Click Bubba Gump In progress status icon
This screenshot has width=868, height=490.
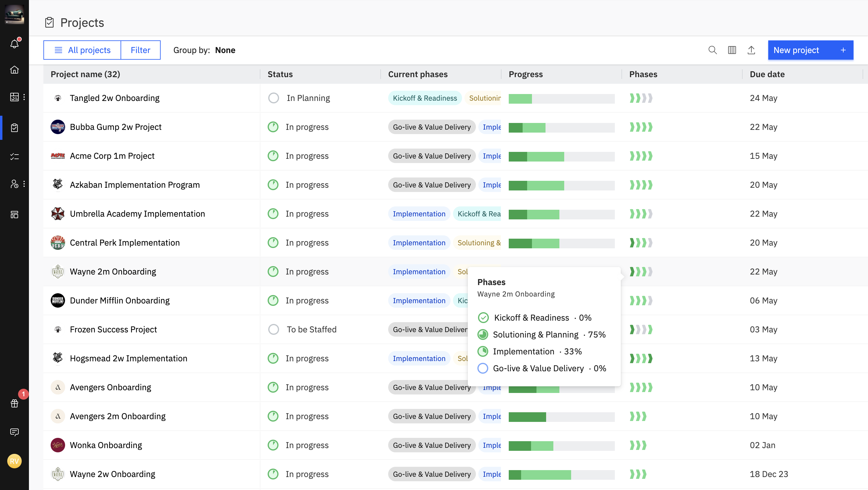tap(272, 127)
